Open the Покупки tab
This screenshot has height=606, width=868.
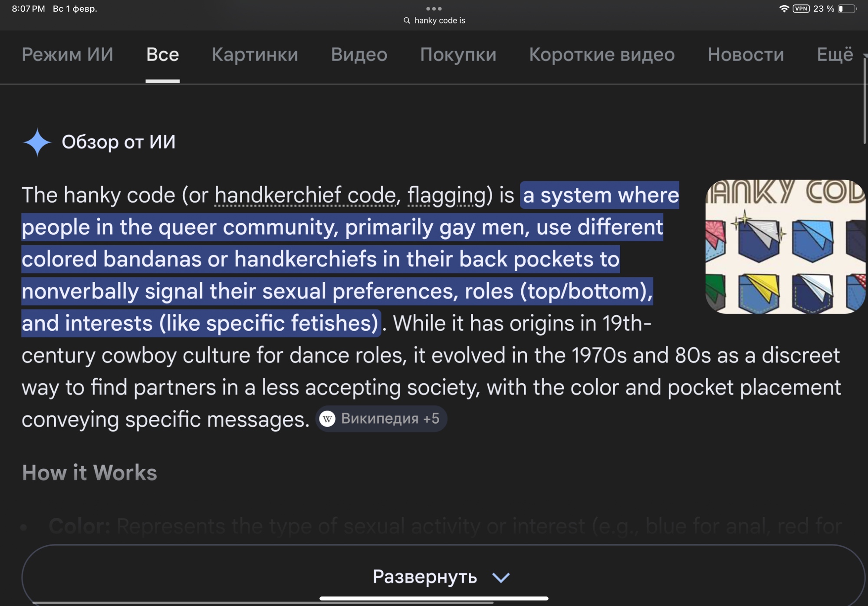coord(458,55)
